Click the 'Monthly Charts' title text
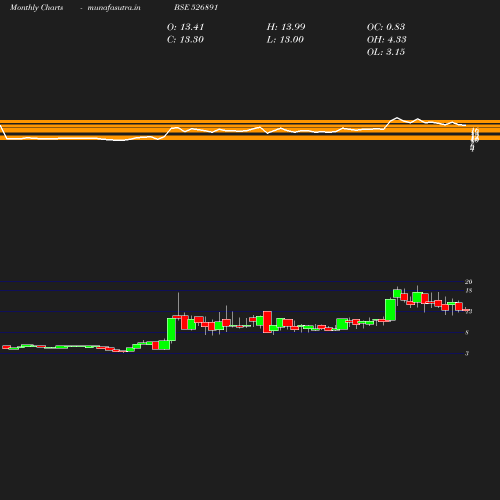The height and width of the screenshot is (500, 500). tap(37, 7)
